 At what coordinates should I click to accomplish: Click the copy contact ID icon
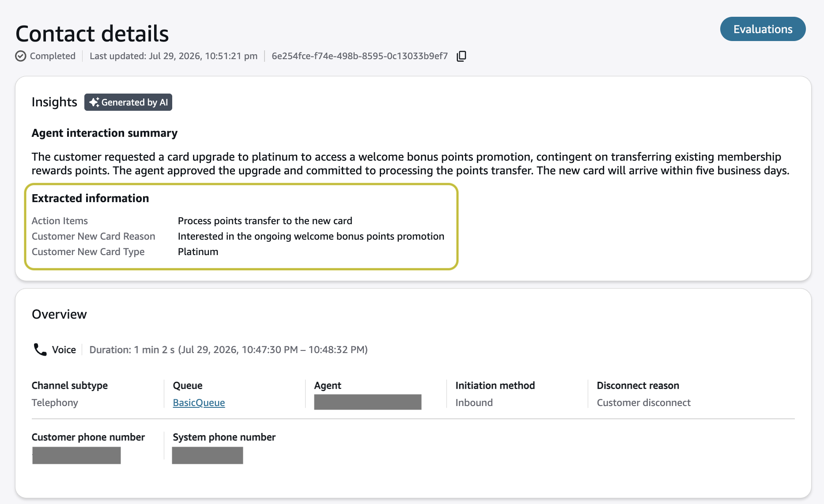click(461, 56)
